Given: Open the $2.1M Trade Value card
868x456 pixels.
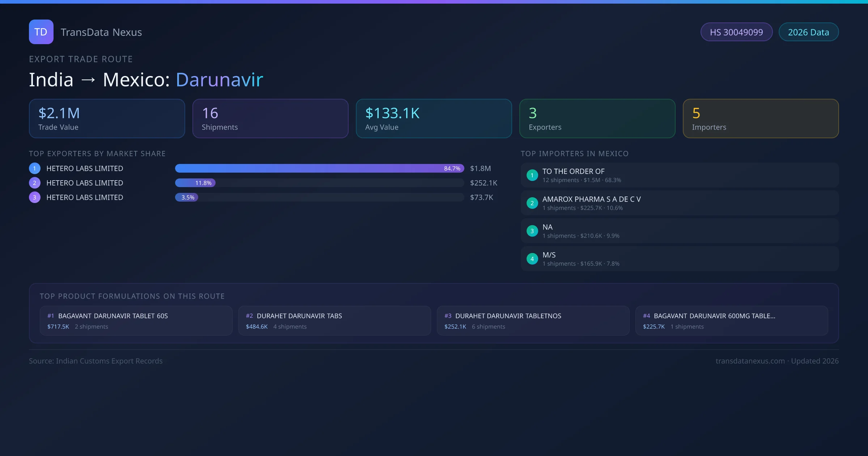Looking at the screenshot, I should pyautogui.click(x=107, y=119).
